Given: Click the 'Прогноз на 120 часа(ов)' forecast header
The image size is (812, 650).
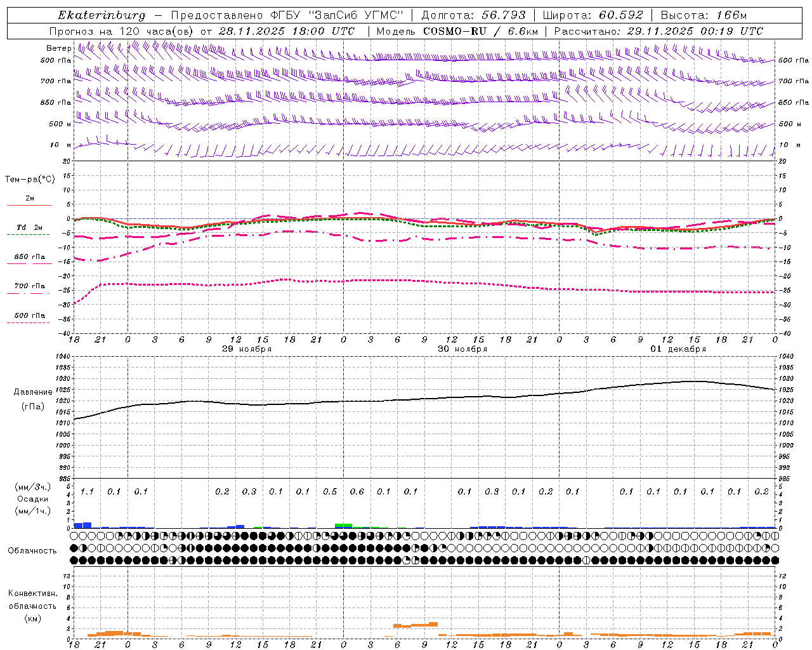Looking at the screenshot, I should (122, 31).
